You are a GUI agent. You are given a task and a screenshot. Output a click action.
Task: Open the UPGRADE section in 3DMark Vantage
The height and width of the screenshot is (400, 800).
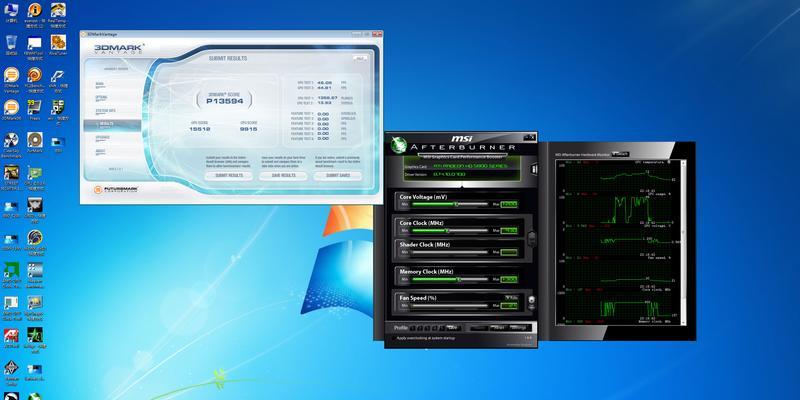point(102,138)
